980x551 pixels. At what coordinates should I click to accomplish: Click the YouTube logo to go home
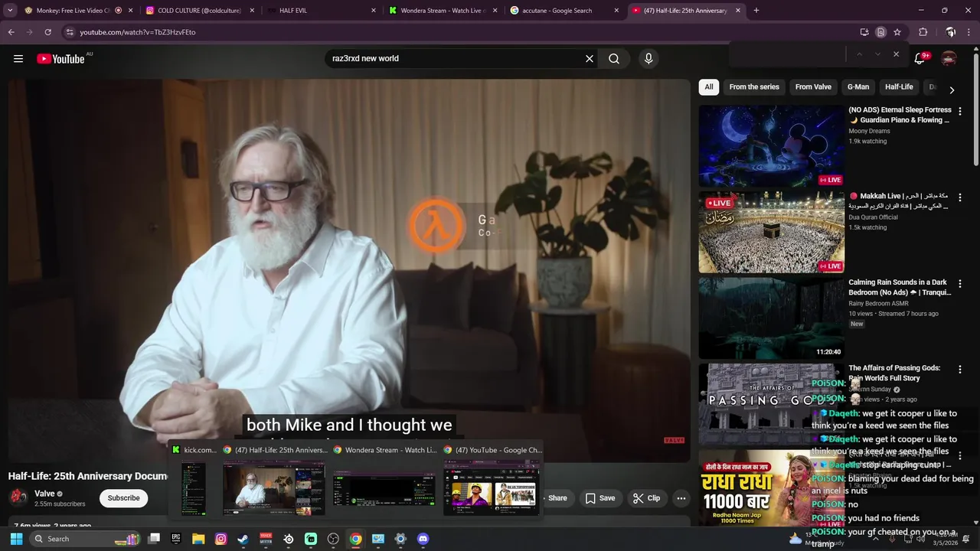60,59
